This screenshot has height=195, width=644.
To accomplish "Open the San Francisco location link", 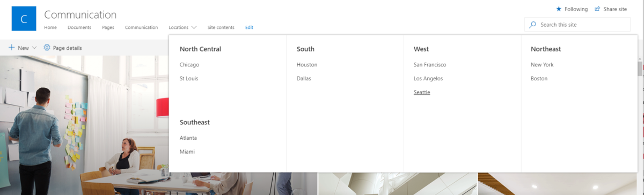I will point(430,65).
